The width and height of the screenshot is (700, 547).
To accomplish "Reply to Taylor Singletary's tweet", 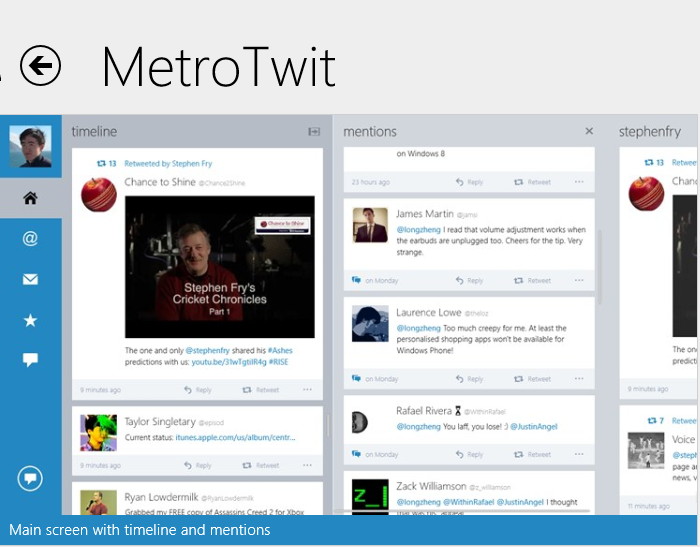I will click(198, 465).
